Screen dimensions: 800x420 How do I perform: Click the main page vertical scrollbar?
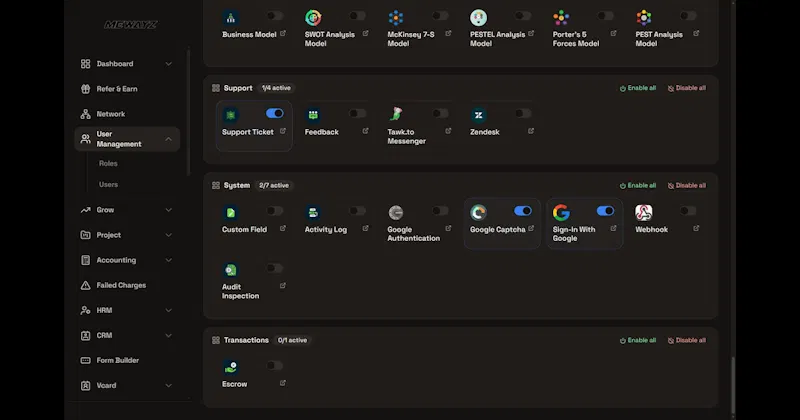click(733, 385)
